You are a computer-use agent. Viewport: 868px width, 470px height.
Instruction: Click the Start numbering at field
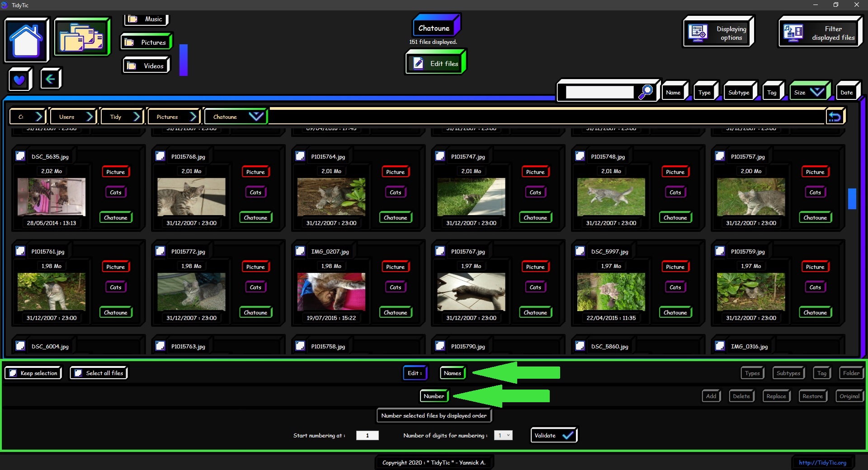click(367, 435)
